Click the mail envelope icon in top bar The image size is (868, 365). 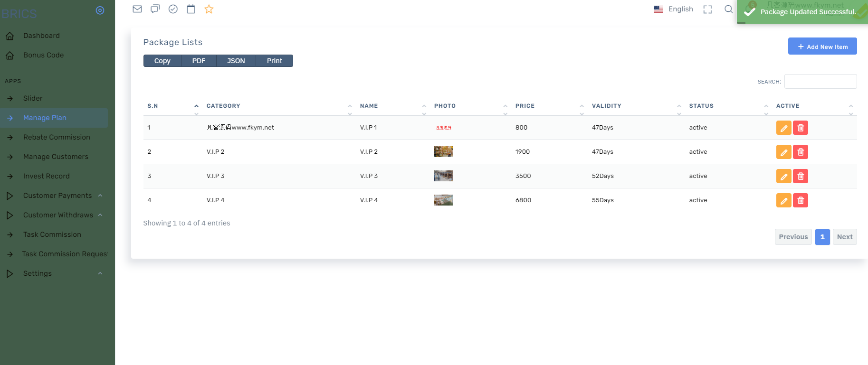point(137,9)
